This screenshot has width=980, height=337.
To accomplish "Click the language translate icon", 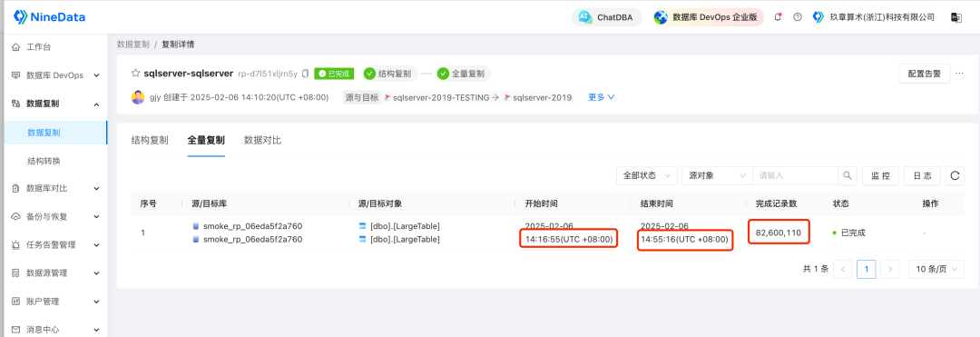I will [x=955, y=17].
